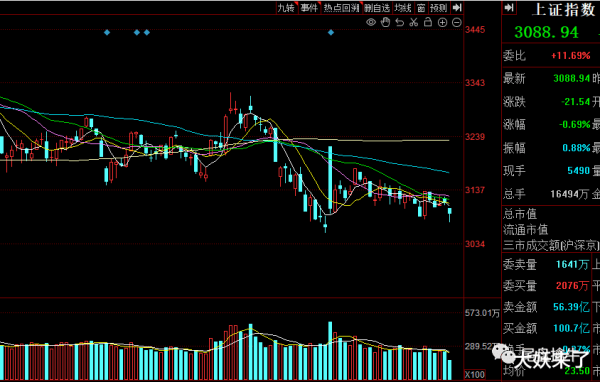This screenshot has width=600, height=382.
Task: Open the 事件 tab
Action: click(x=309, y=8)
